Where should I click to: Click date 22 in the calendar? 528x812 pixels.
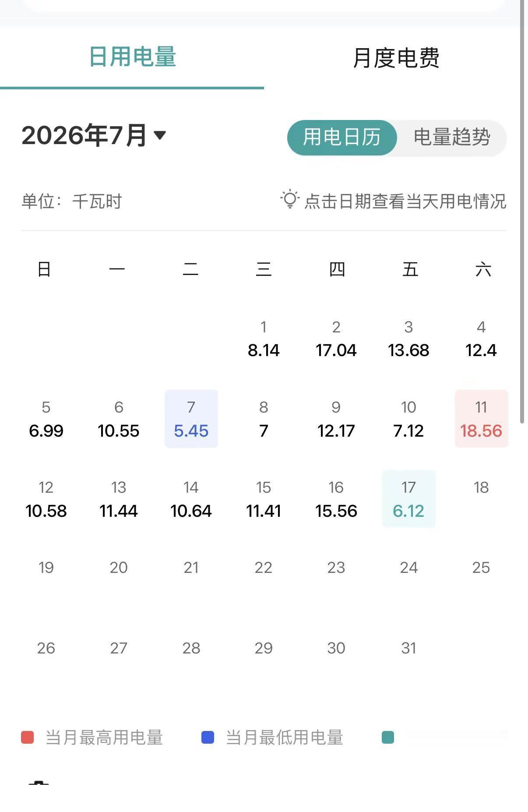coord(264,568)
